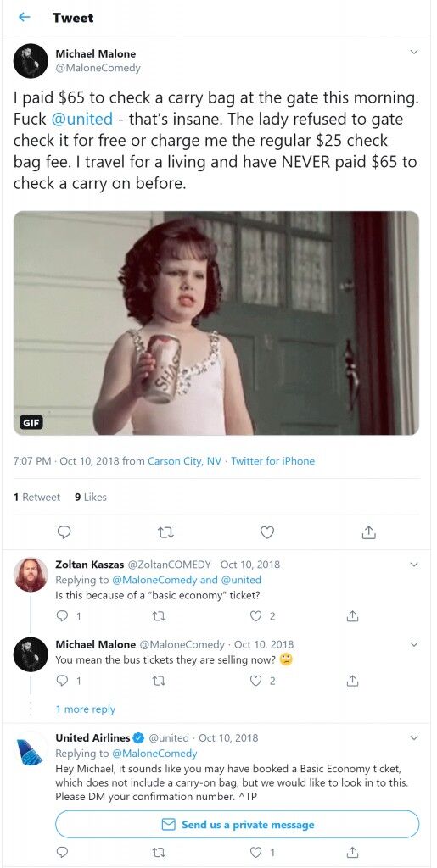The image size is (437, 868).
Task: Play the GIF of girl with can
Action: (216, 323)
